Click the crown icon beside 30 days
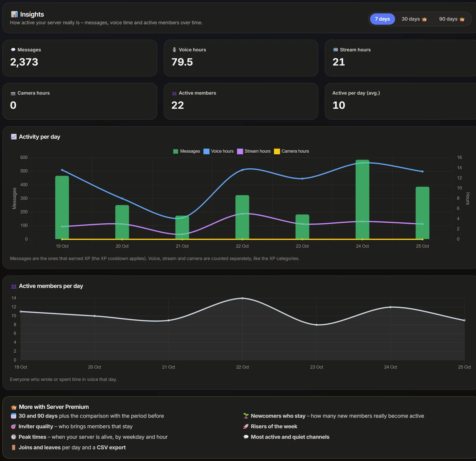The image size is (476, 461). pyautogui.click(x=424, y=19)
